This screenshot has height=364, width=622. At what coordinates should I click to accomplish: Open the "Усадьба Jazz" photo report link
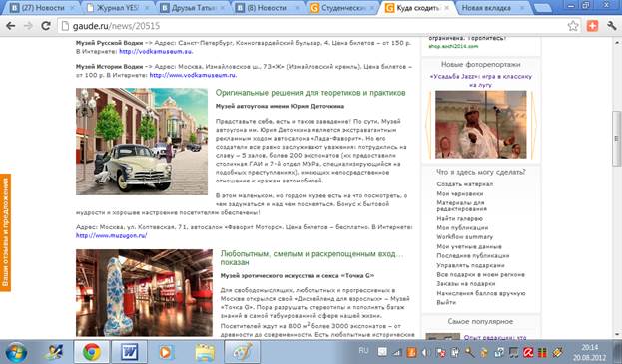481,81
